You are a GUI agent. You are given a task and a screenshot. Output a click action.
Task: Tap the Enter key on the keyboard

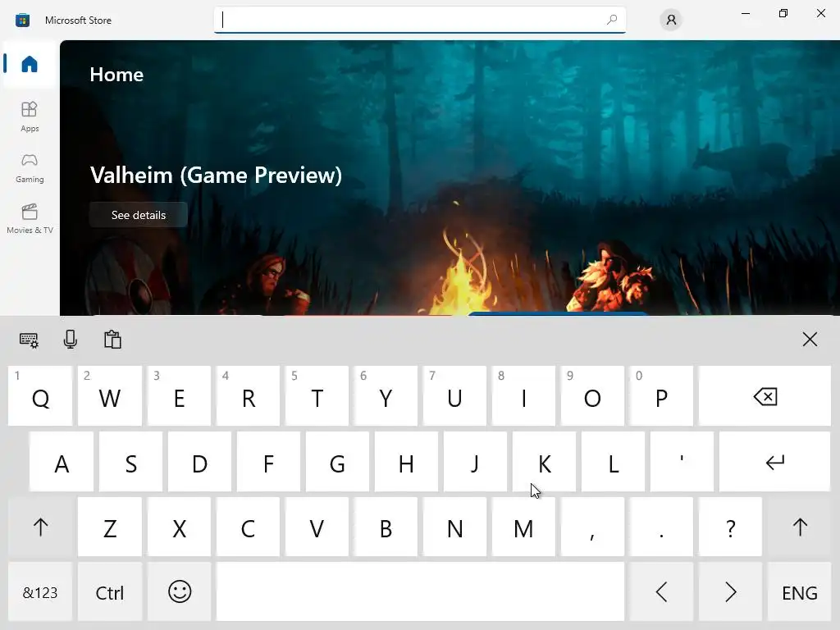coord(774,462)
